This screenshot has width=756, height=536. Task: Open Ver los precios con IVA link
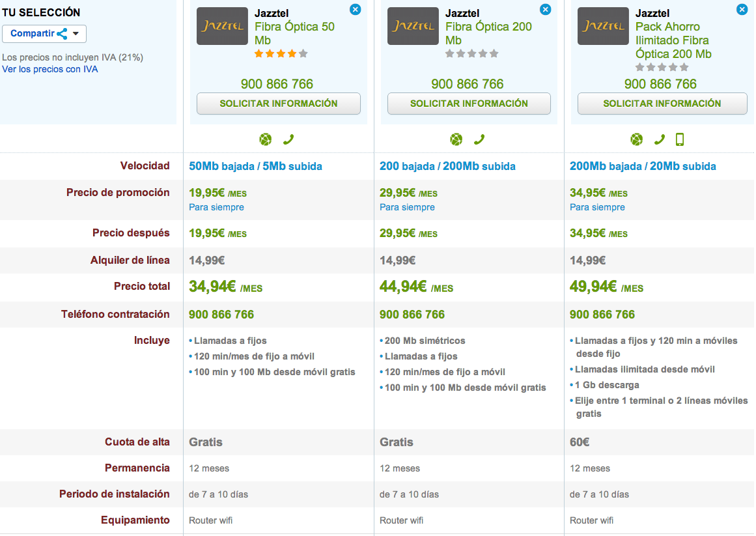click(x=49, y=69)
